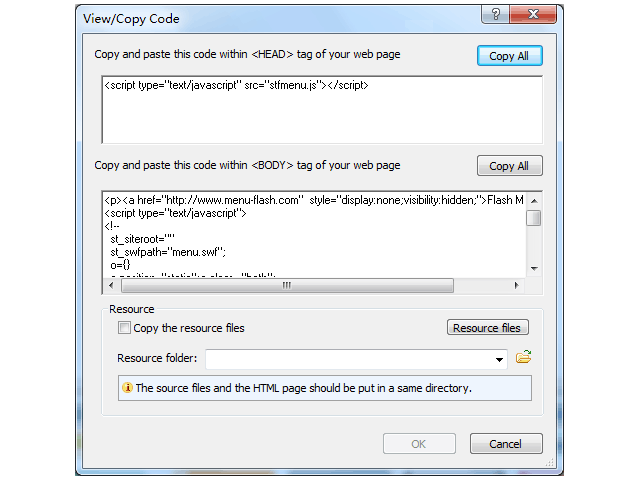Click inside the HEAD code text box

[322, 110]
